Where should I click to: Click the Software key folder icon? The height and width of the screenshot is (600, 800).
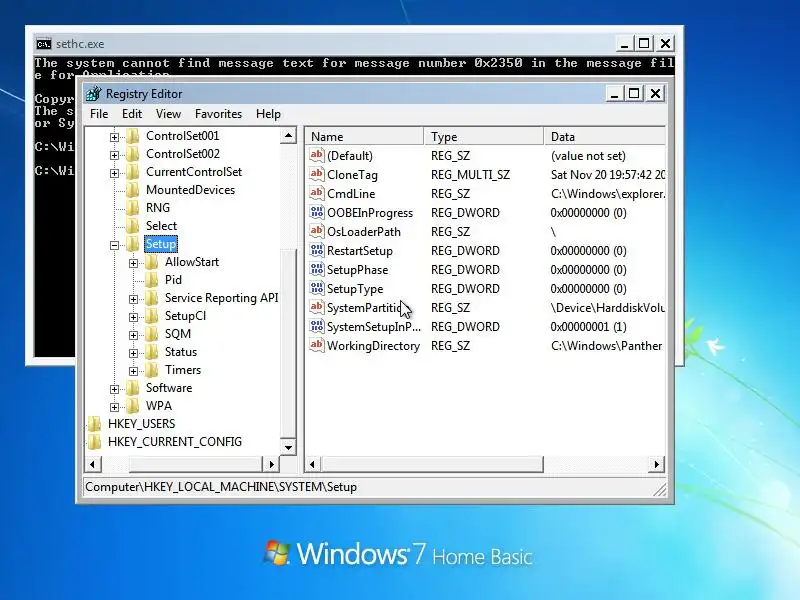coord(133,388)
